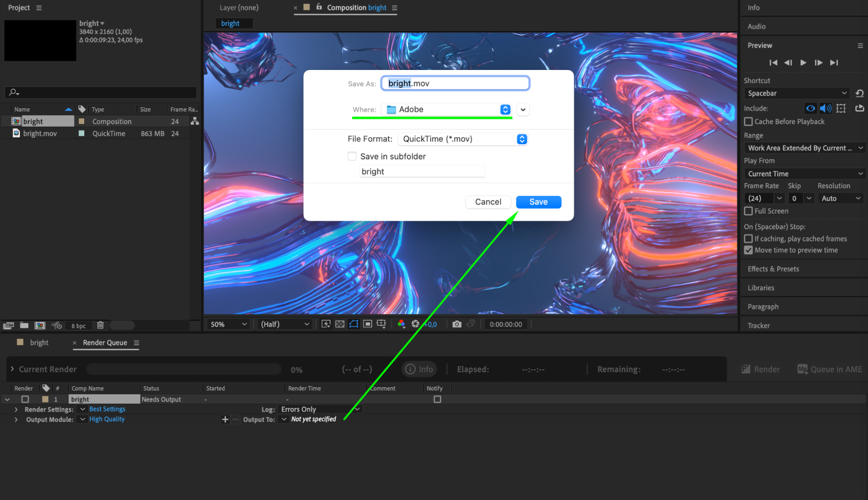Check If caching, play cached frames
Viewport: 868px width, 500px height.
pyautogui.click(x=749, y=238)
